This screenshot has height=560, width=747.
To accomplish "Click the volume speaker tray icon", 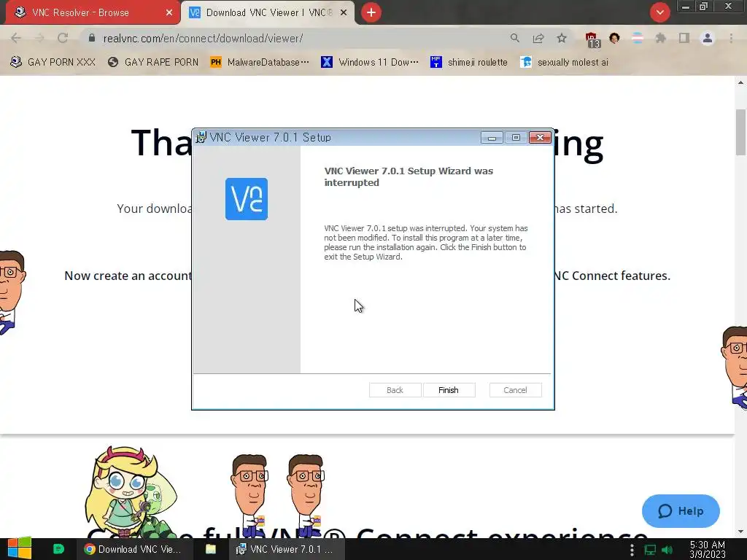I will [667, 550].
